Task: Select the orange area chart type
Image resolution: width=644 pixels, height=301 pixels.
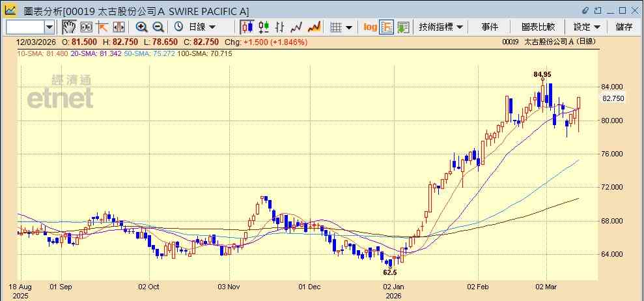Action: click(315, 27)
